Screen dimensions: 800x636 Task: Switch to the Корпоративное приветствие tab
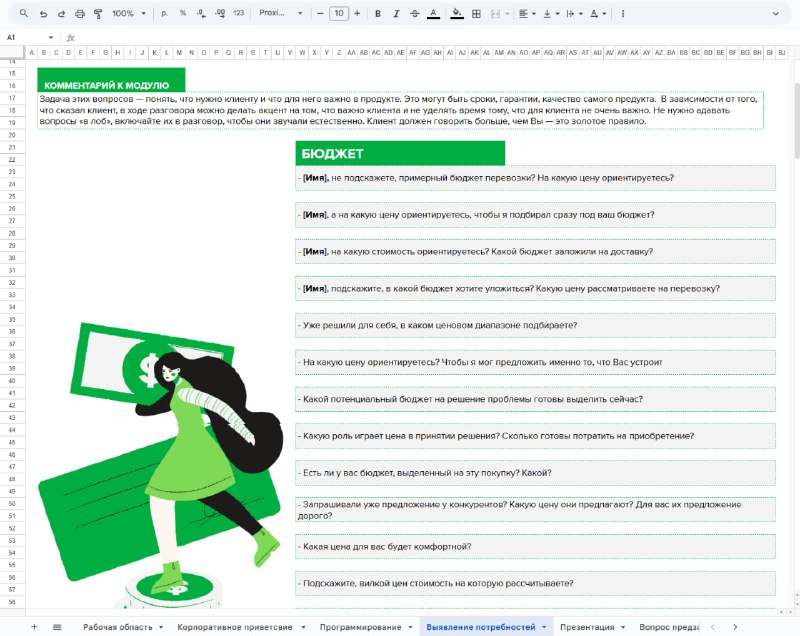coord(235,627)
